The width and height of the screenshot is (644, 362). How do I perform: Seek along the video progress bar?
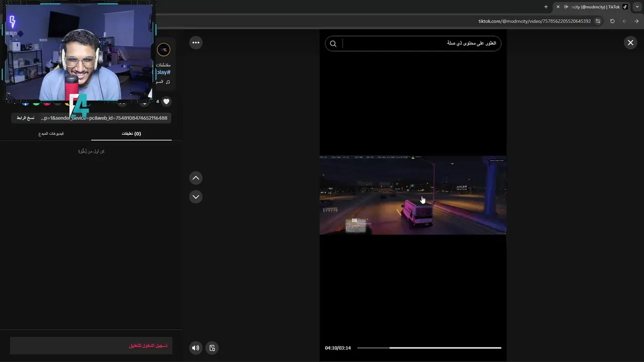tap(429, 348)
